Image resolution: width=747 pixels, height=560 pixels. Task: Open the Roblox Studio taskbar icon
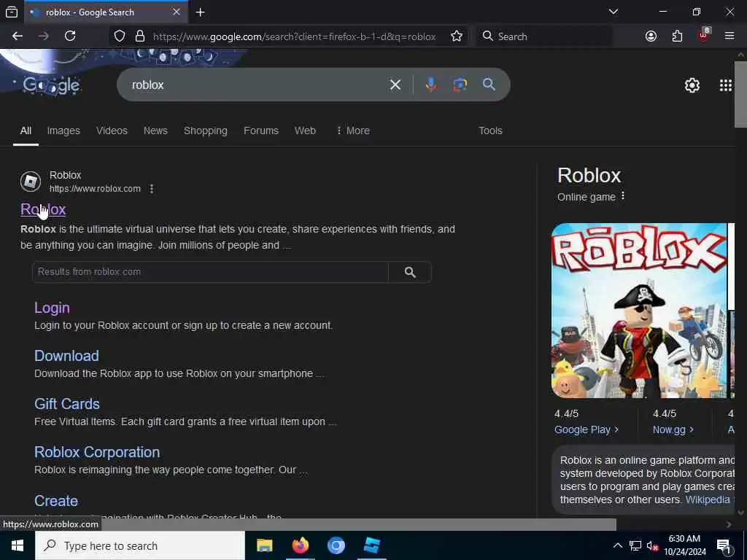[371, 545]
